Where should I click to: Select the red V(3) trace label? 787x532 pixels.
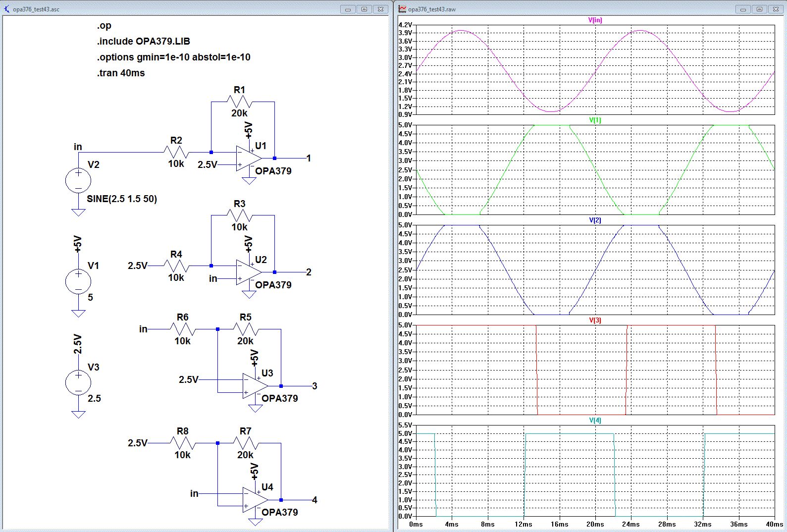pos(595,320)
